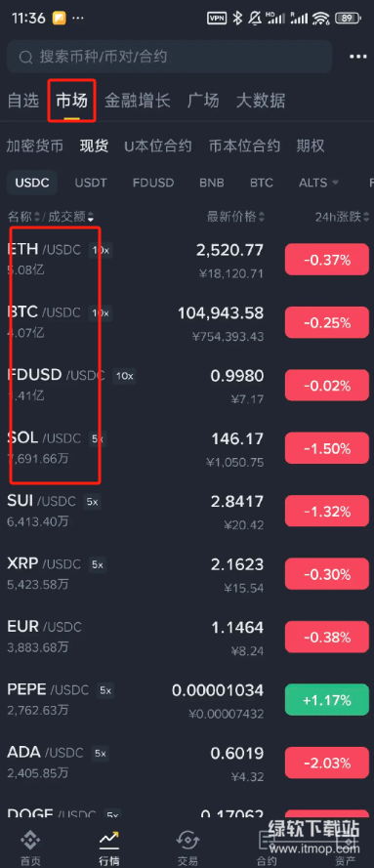This screenshot has width=374, height=868.
Task: Focus the 搜索币种/币对/合约 search field
Action: click(169, 57)
